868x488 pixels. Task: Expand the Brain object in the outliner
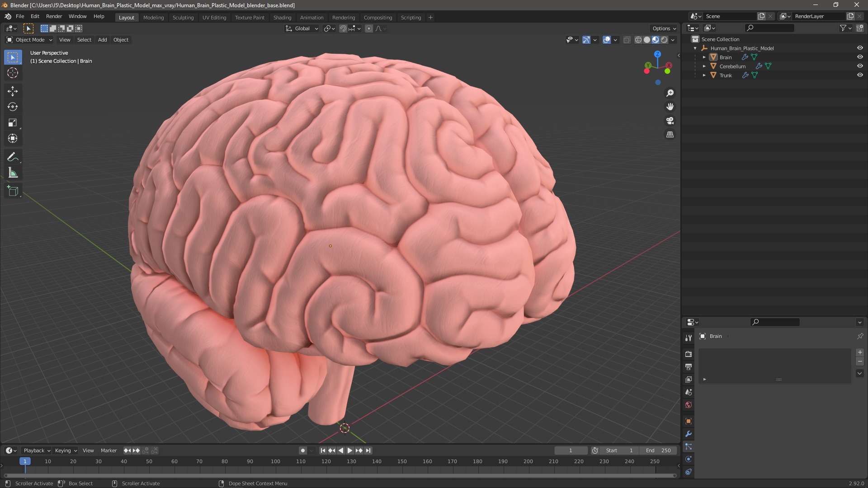[x=704, y=57]
